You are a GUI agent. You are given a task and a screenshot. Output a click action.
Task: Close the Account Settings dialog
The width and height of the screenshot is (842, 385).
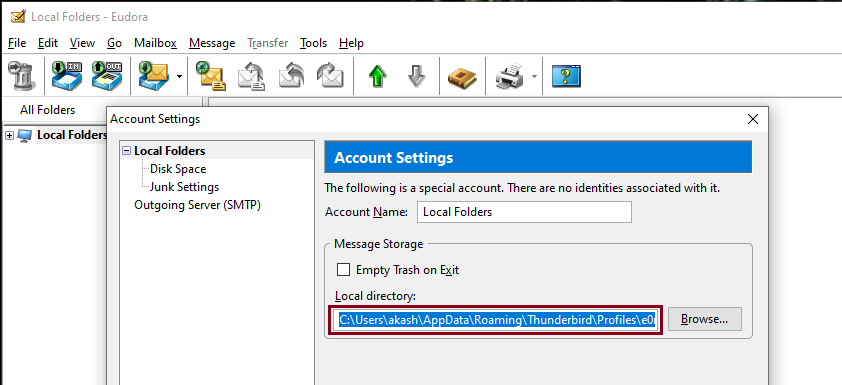pos(753,119)
